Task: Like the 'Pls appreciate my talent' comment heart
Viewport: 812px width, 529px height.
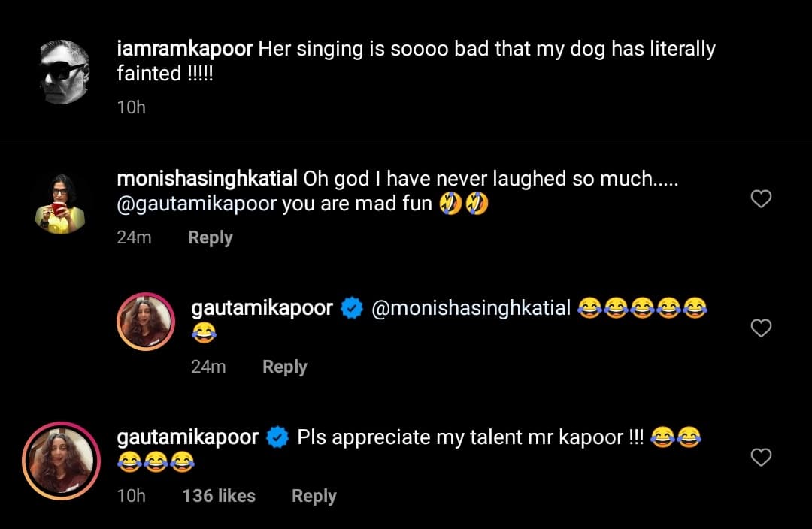Action: click(x=762, y=457)
